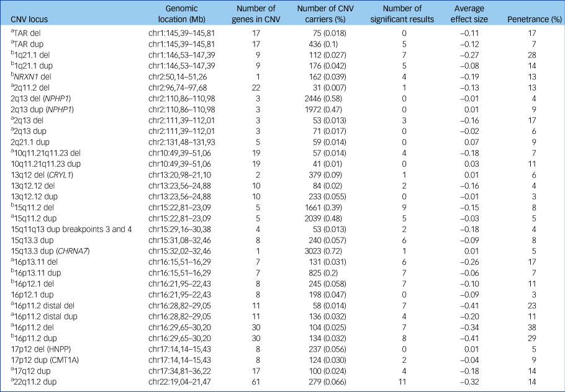The height and width of the screenshot is (392, 565).
Task: Click the "Genomic location (Mb)" header
Action: tap(183, 14)
